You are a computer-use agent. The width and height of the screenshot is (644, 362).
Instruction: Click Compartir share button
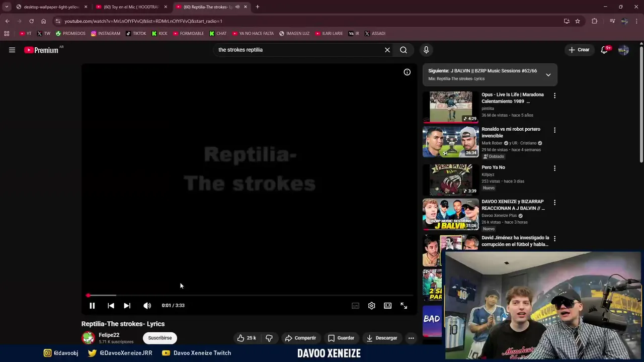300,338
